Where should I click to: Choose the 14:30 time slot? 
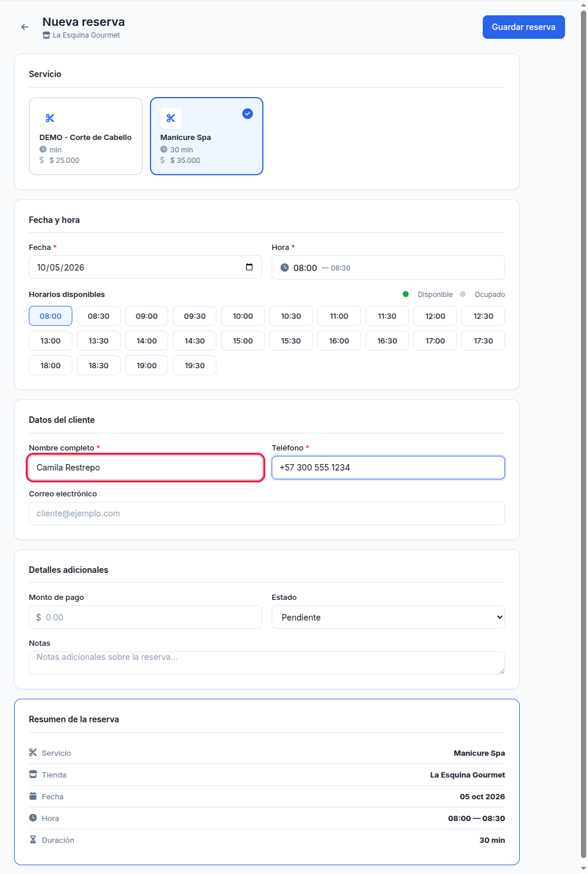click(195, 341)
